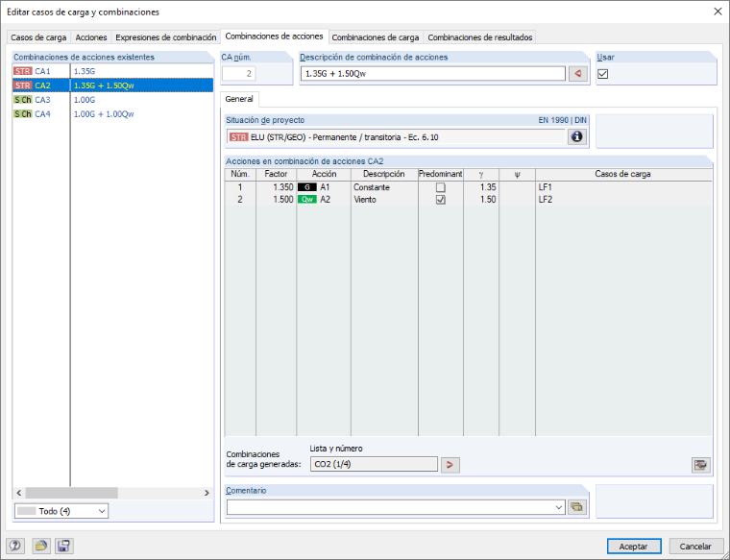Expand the Comentario dropdown arrow

[559, 507]
